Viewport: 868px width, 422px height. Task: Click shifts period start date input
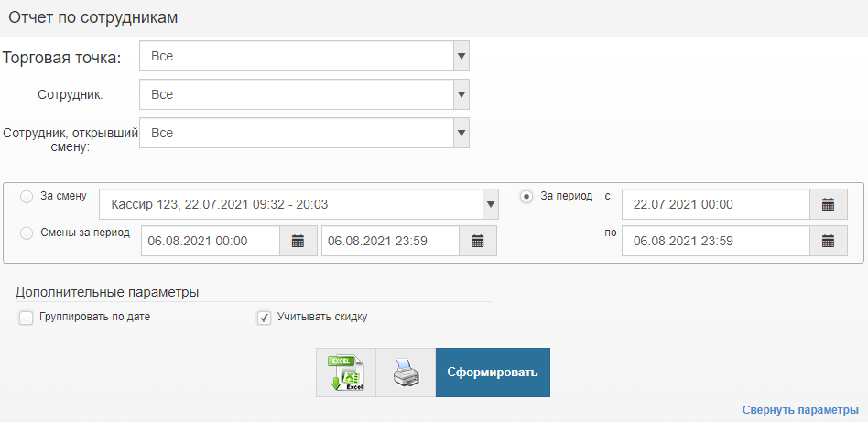211,241
